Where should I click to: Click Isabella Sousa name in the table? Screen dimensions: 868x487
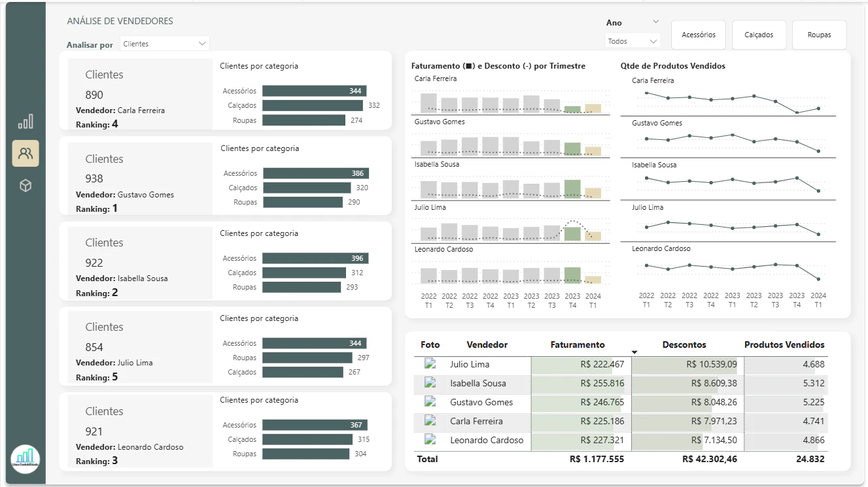tap(478, 383)
